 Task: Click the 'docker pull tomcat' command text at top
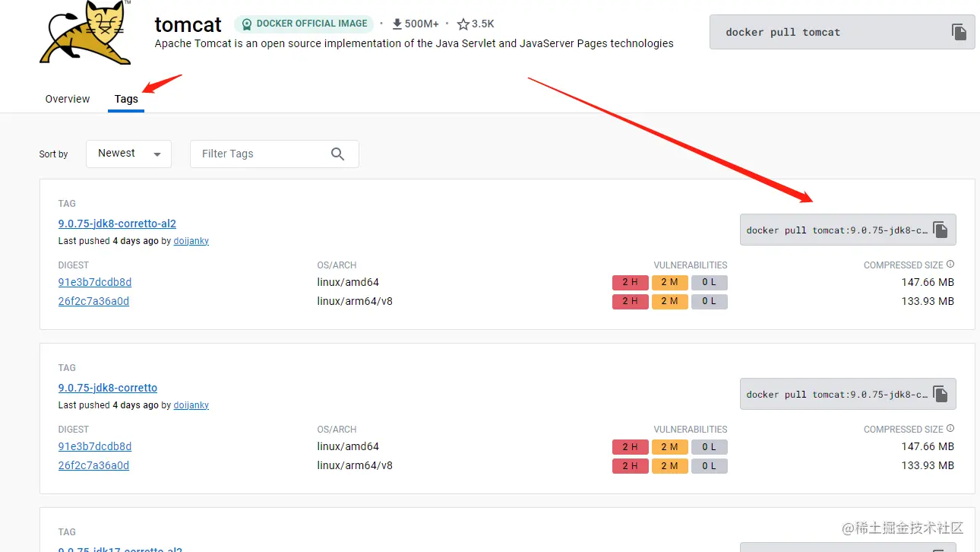tap(782, 32)
